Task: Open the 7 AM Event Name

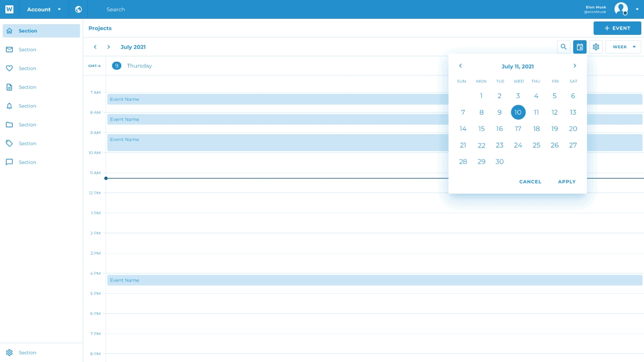Action: click(x=375, y=99)
